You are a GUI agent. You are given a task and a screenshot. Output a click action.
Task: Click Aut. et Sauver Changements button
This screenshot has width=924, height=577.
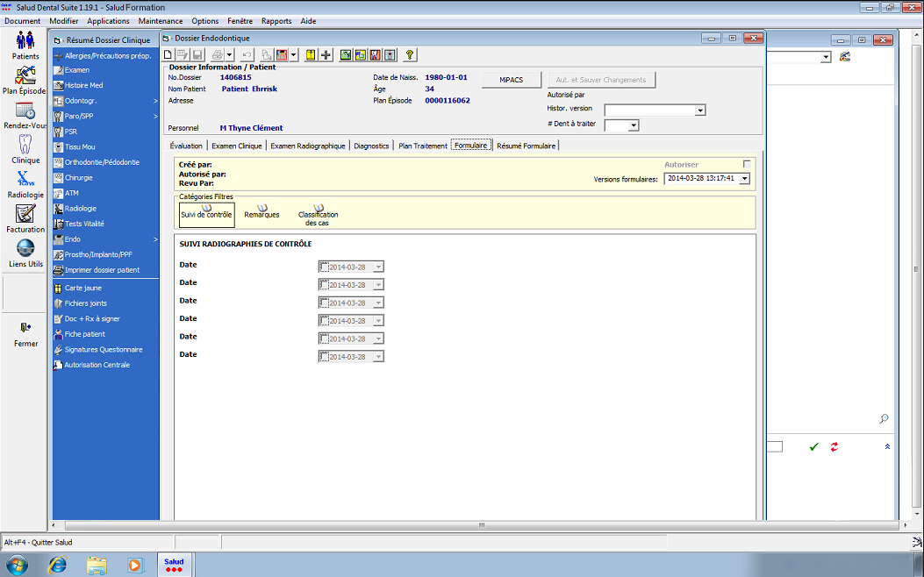click(601, 80)
